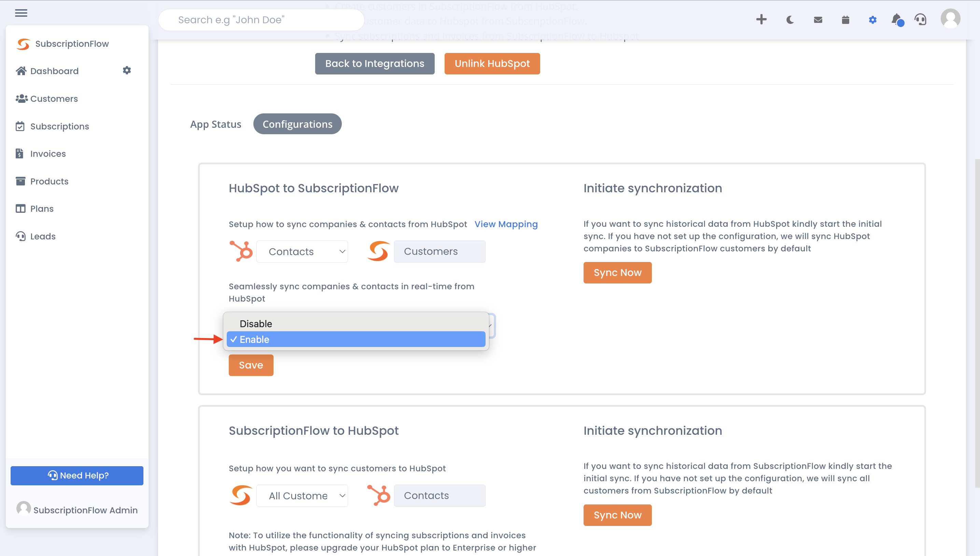Choose the Disable option in dropdown
This screenshot has width=980, height=556.
[356, 323]
